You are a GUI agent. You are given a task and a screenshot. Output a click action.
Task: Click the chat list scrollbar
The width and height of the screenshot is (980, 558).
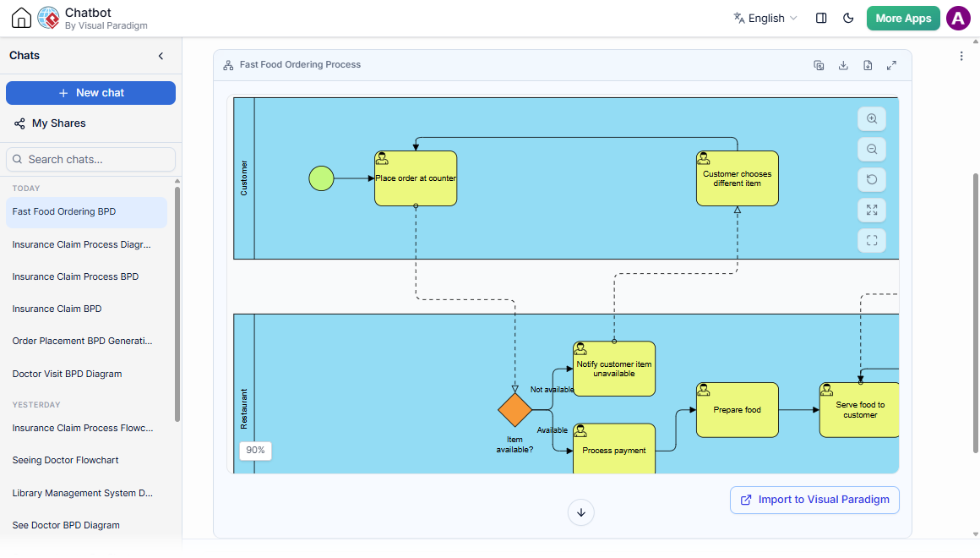[x=177, y=304]
